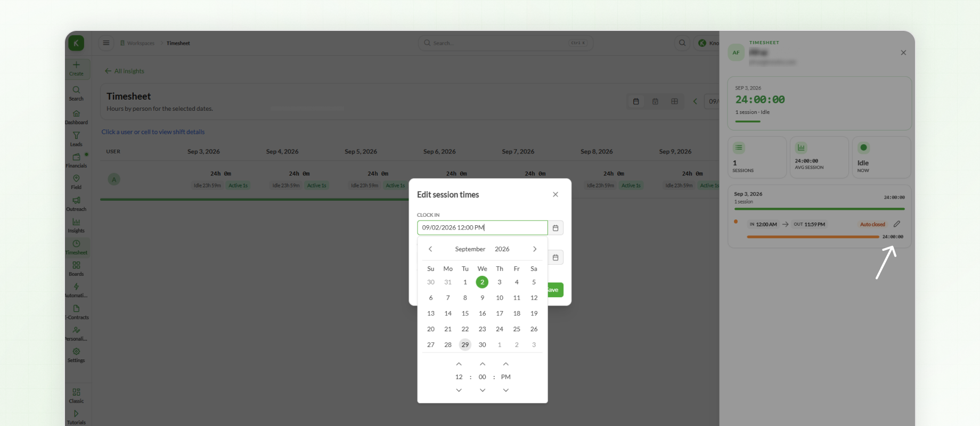Toggle AM/PM using down arrow

coord(506,390)
